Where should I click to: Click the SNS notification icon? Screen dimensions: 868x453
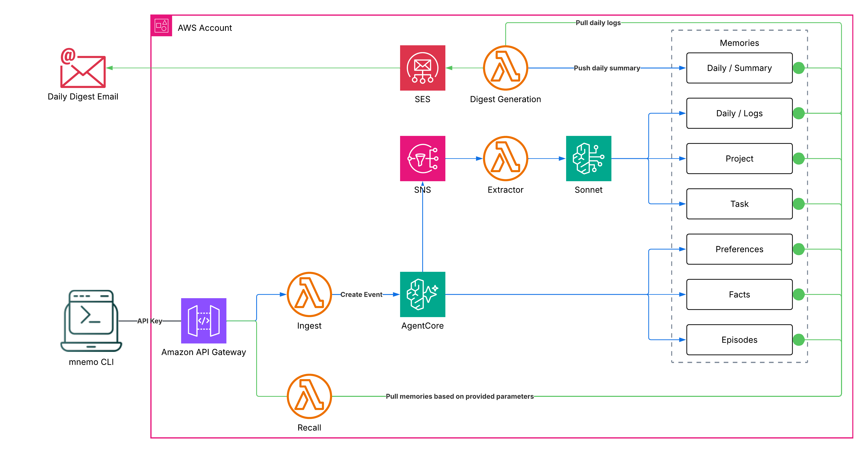pyautogui.click(x=422, y=158)
